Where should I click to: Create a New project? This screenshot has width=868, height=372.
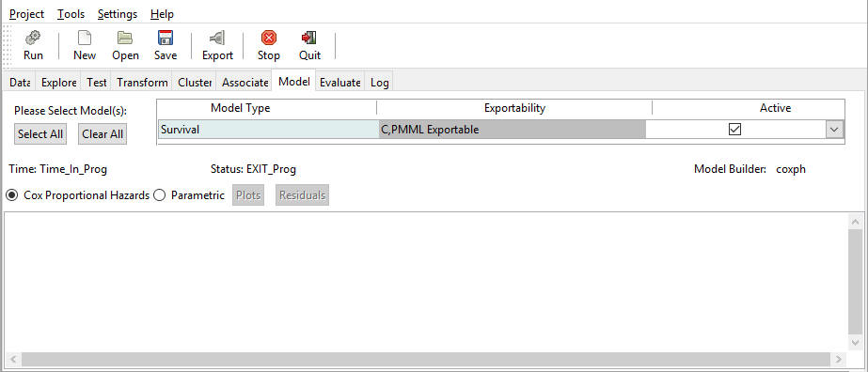pyautogui.click(x=84, y=45)
